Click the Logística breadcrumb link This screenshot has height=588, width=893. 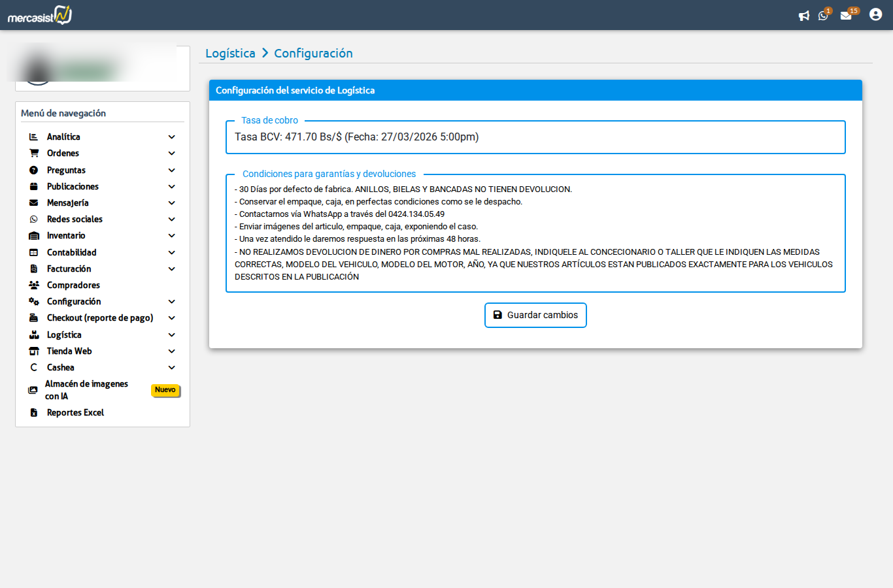230,53
